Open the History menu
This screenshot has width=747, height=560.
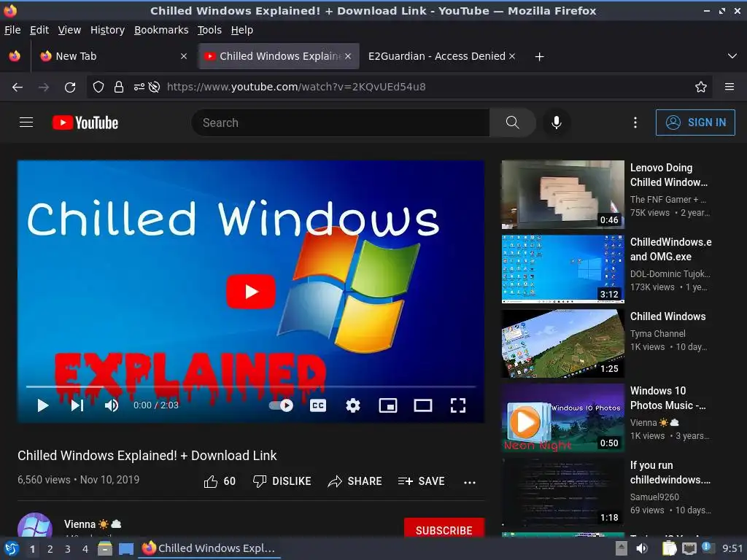pyautogui.click(x=108, y=30)
